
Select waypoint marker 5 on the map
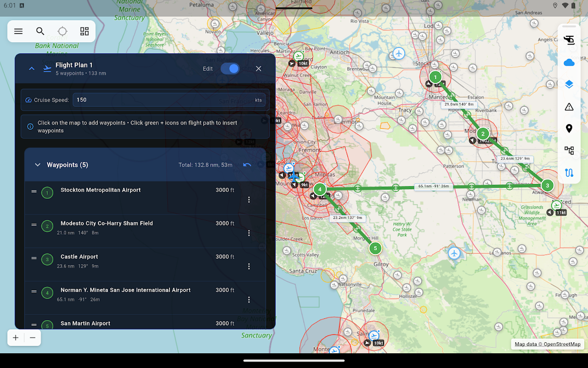(375, 248)
